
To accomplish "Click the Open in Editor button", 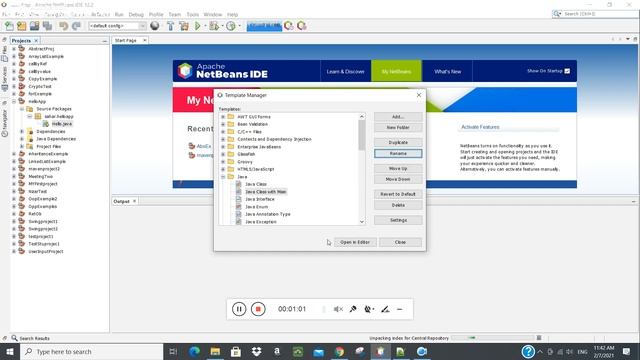I will 355,242.
